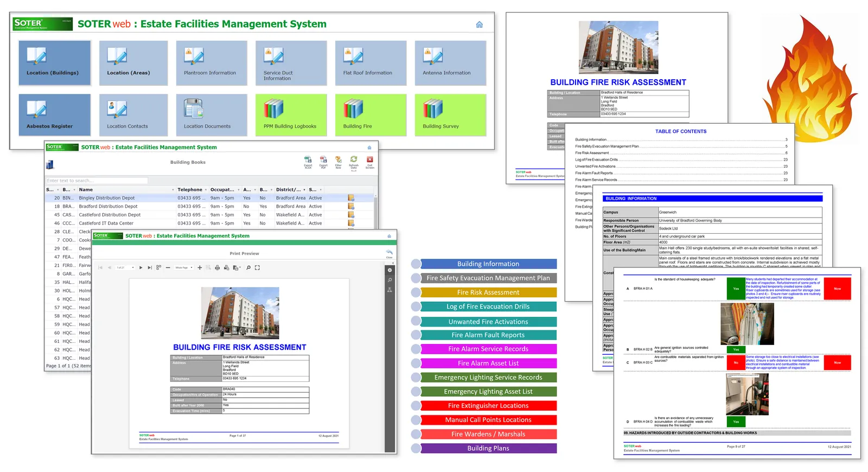868x472 pixels.
Task: Print the document using the printer icon
Action: pyautogui.click(x=217, y=267)
